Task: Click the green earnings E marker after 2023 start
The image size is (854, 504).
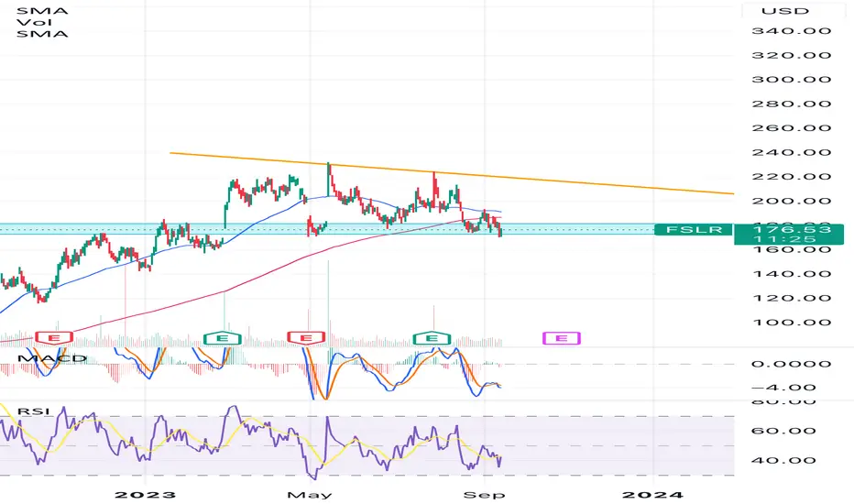Action: (223, 338)
